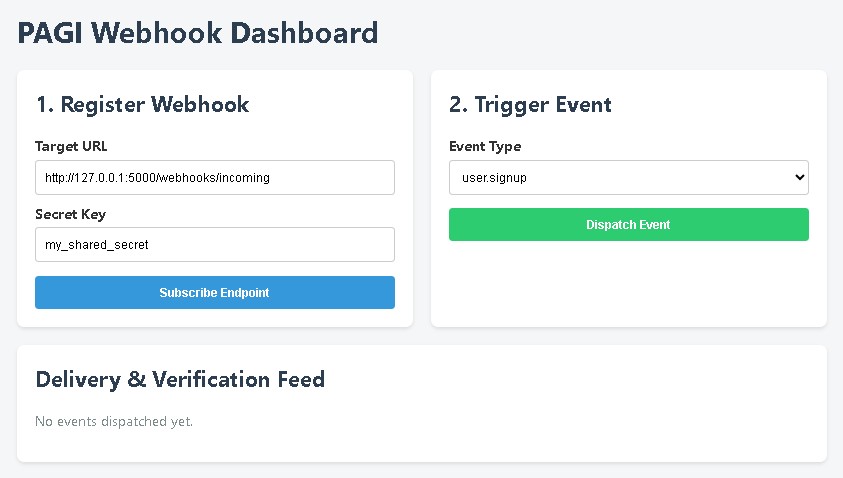This screenshot has height=478, width=843.
Task: Click the my_shared_secret text value
Action: pos(97,245)
